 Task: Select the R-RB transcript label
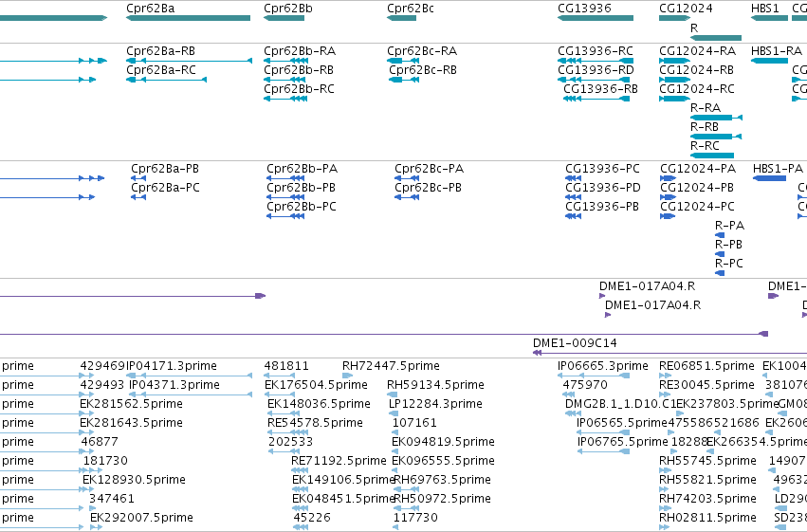pyautogui.click(x=704, y=127)
